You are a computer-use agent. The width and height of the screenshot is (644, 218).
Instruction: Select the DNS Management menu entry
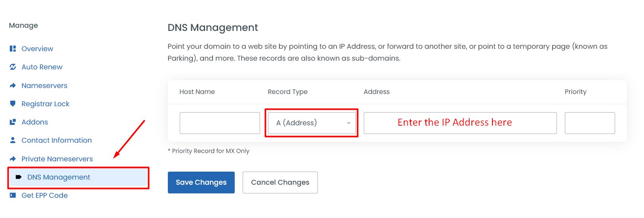tap(59, 177)
